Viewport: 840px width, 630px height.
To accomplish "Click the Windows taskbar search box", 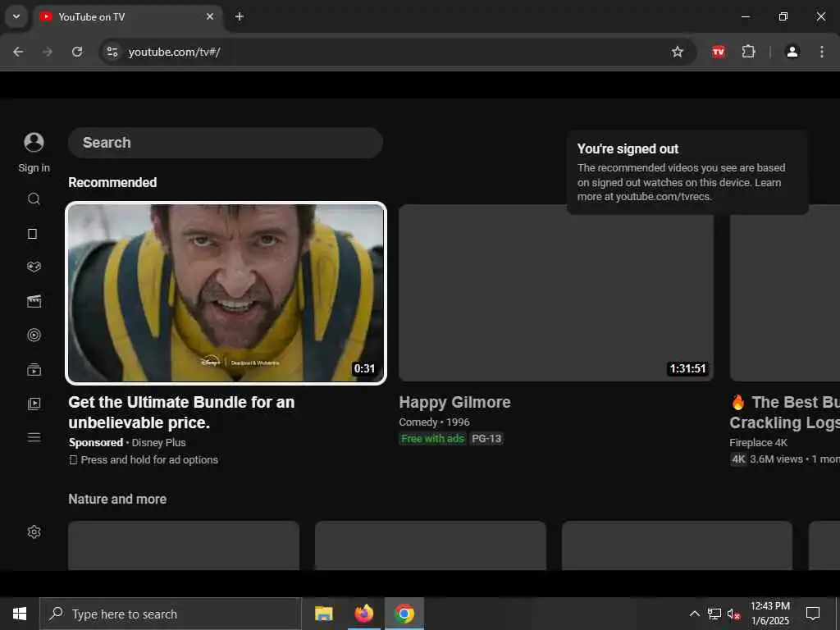I will point(171,614).
